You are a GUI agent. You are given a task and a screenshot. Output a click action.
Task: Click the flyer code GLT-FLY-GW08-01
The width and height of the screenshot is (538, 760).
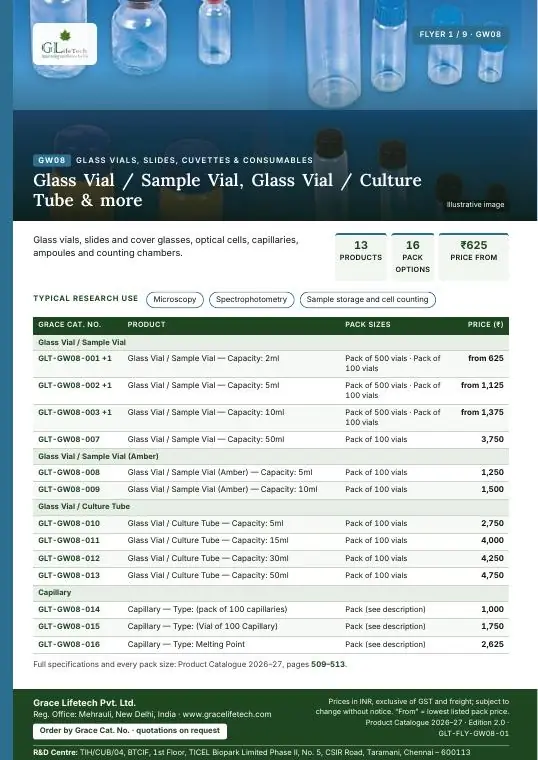474,733
